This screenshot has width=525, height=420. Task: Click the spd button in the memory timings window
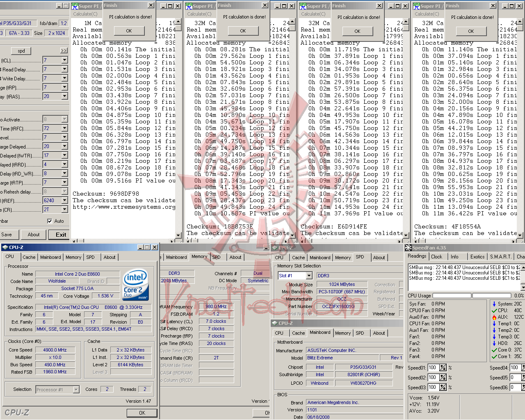pyautogui.click(x=21, y=51)
